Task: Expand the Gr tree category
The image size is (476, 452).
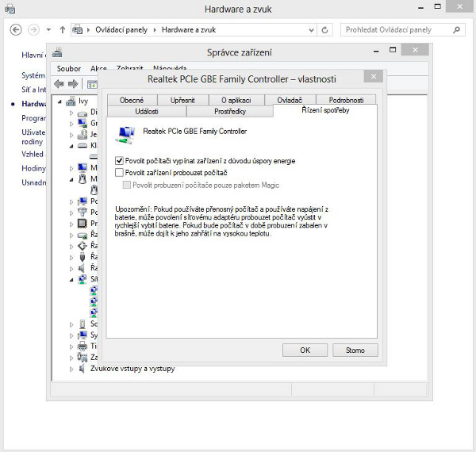Action: 71,124
